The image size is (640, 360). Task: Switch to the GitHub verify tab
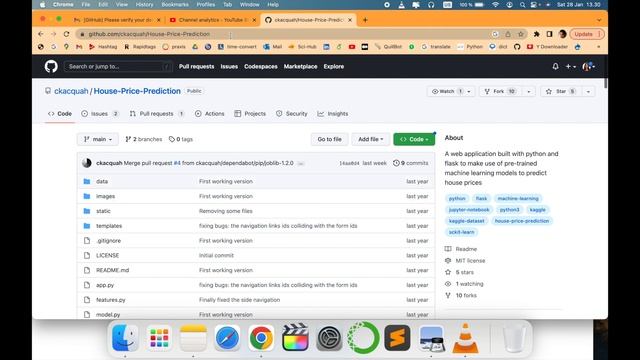coord(117,20)
